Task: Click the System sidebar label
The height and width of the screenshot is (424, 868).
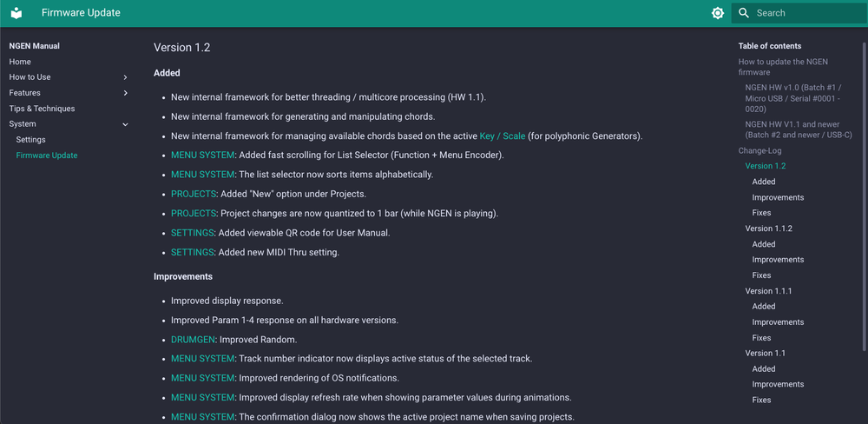Action: pyautogui.click(x=23, y=124)
